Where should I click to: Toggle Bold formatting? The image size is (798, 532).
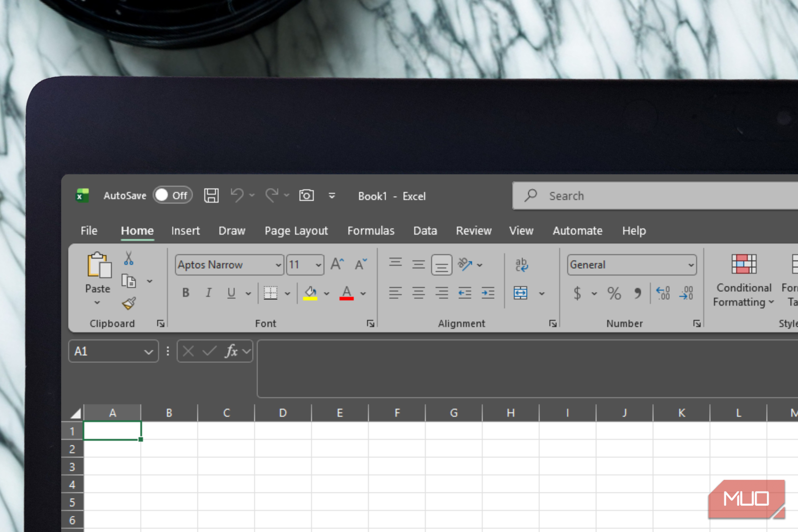[x=186, y=293]
